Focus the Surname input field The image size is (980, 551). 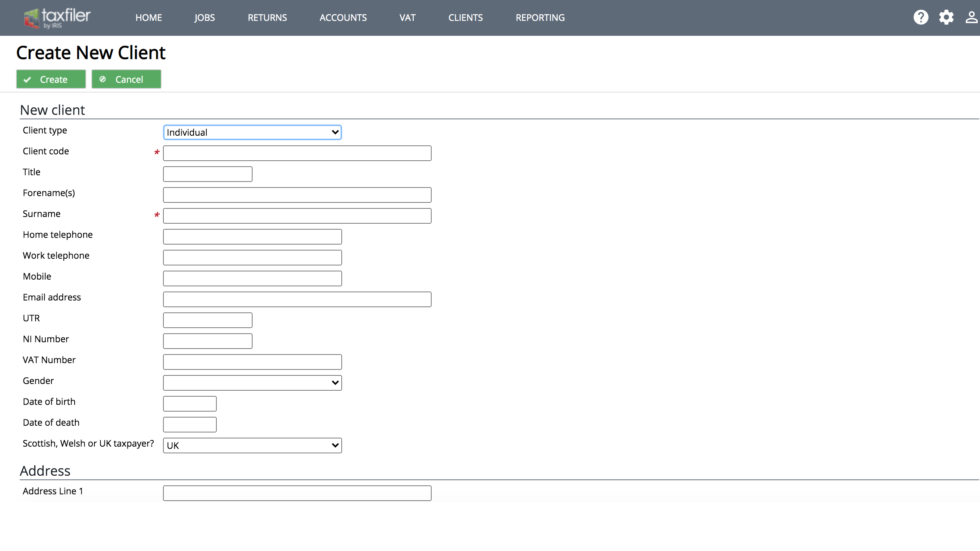point(297,216)
